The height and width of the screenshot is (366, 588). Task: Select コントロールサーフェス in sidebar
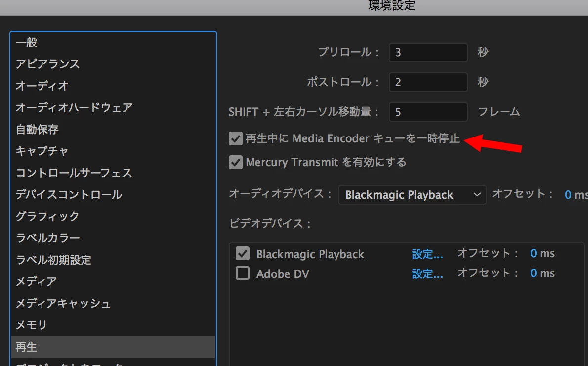click(113, 173)
